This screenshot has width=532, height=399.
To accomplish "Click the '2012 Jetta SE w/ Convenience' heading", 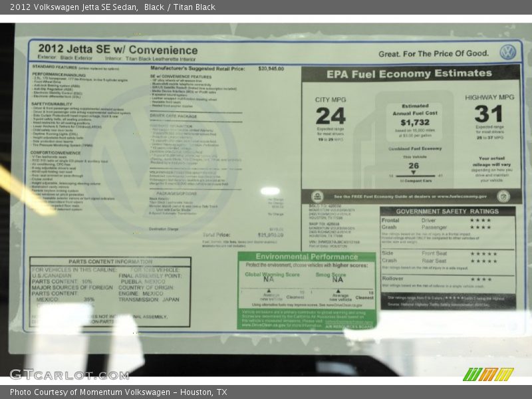I will coord(118,49).
